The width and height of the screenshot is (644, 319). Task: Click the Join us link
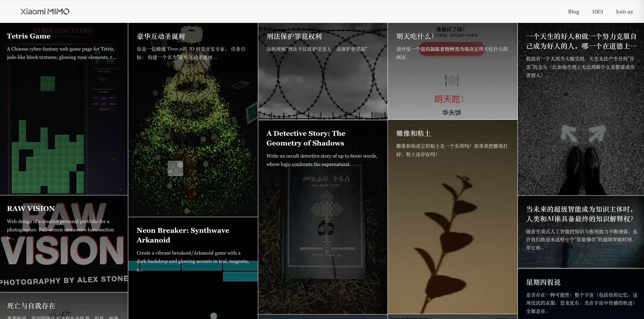(x=624, y=11)
